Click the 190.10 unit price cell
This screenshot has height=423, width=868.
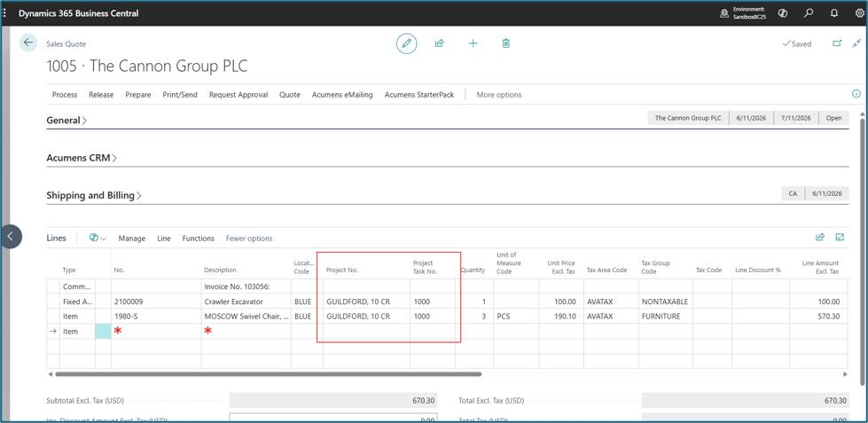[x=560, y=317]
